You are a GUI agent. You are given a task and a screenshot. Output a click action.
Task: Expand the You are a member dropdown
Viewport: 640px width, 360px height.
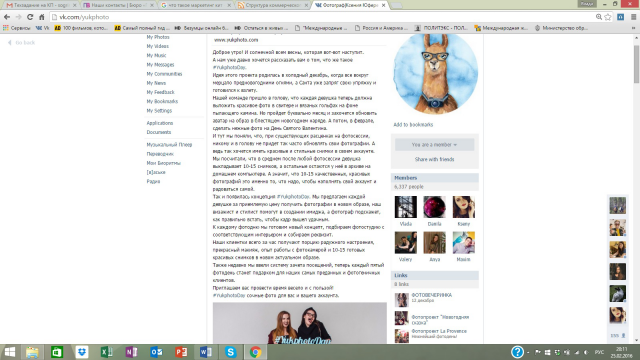tap(434, 144)
